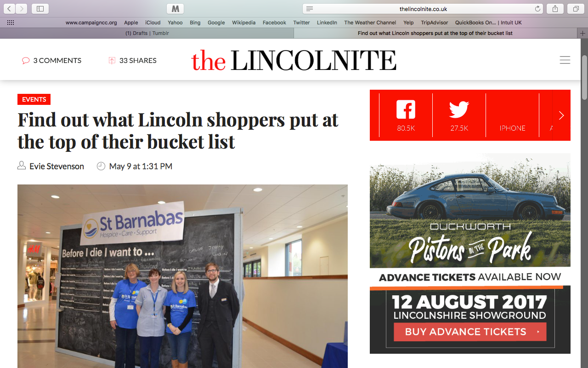Toggle Reader view icon in address bar
This screenshot has height=368, width=588.
coord(310,9)
